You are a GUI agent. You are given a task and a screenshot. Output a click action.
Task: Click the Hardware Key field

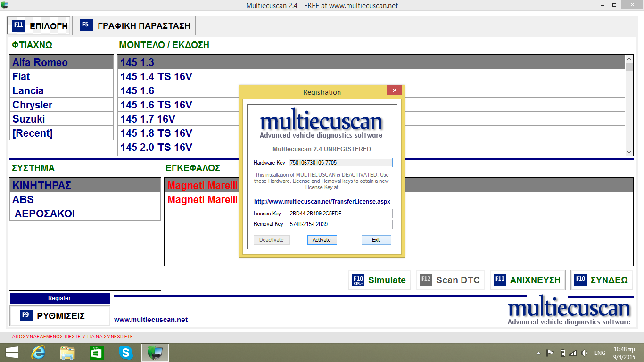(340, 163)
